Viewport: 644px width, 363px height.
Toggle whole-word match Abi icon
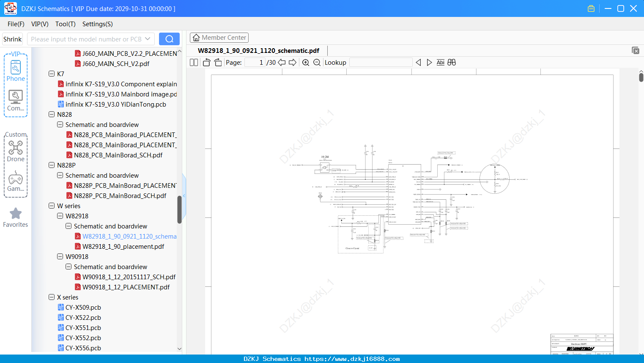click(440, 62)
